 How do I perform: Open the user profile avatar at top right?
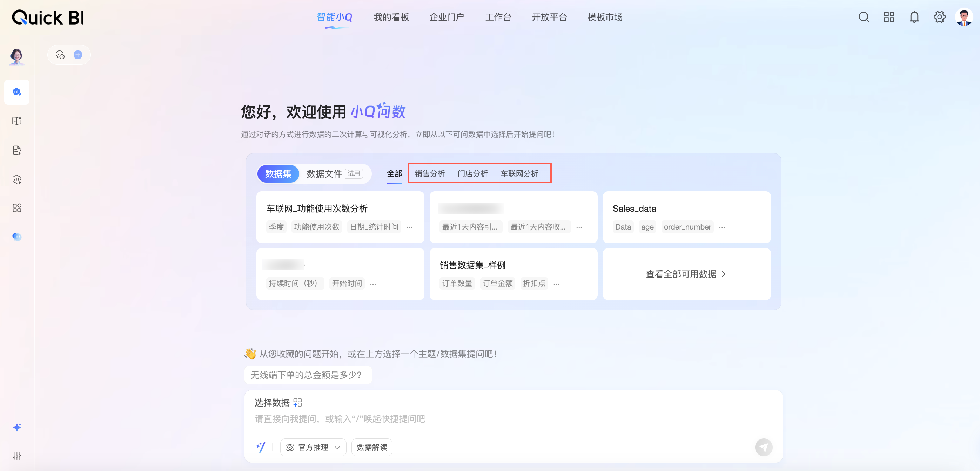[x=964, y=17]
